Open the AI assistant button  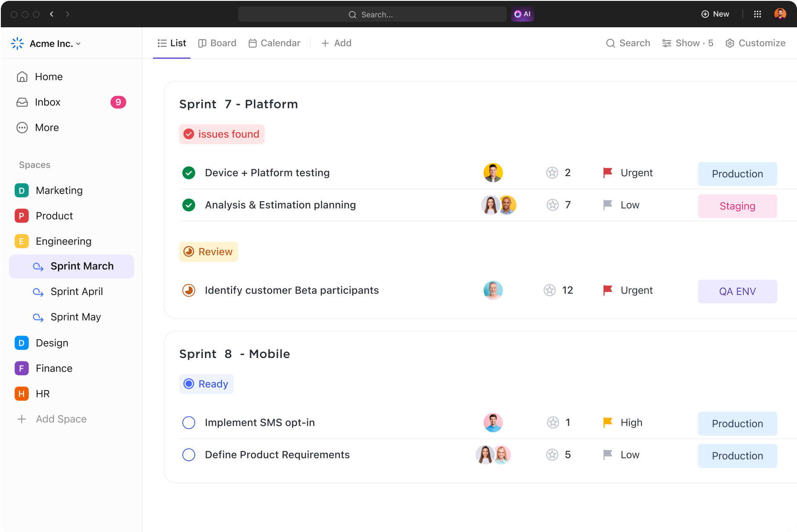pos(523,14)
